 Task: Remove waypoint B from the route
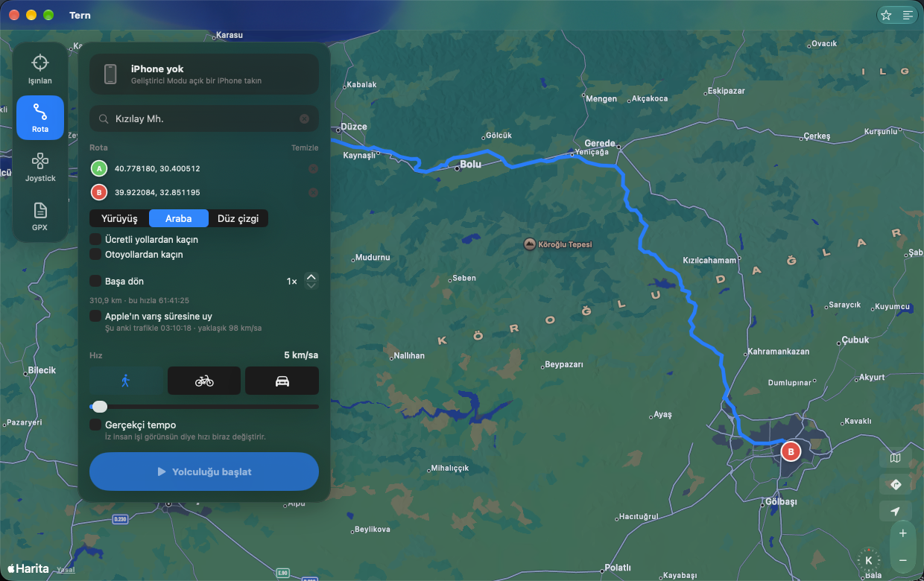[313, 192]
